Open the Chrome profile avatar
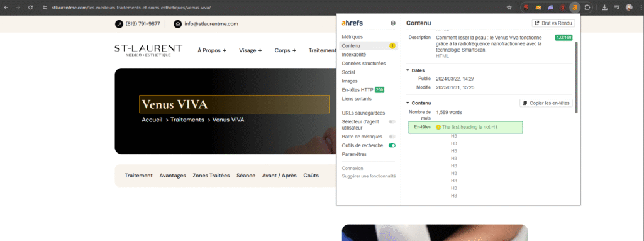 click(x=629, y=8)
